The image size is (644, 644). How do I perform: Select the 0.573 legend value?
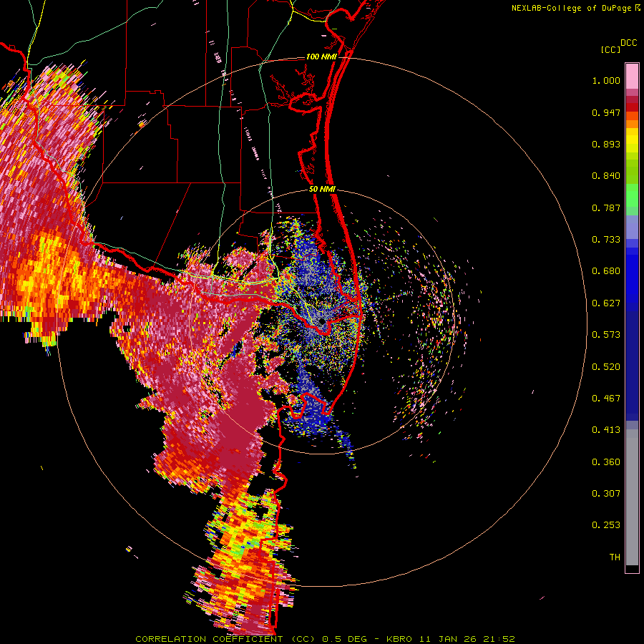pyautogui.click(x=606, y=335)
